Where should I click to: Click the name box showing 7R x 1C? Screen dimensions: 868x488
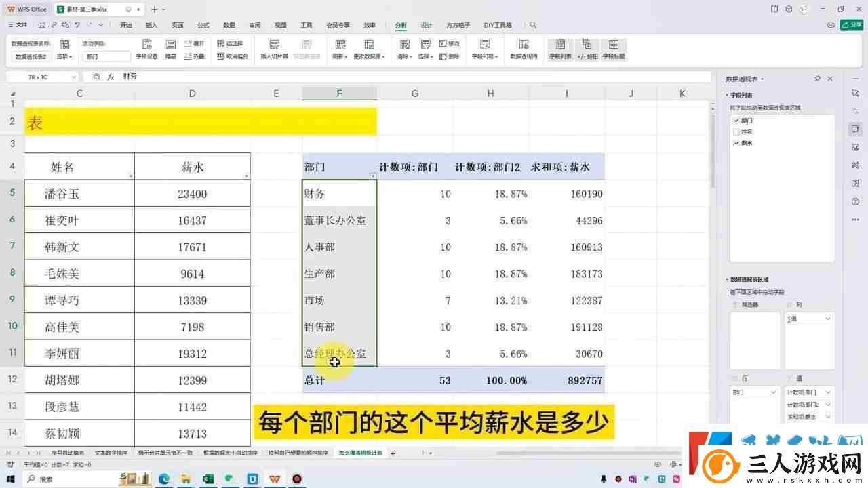coord(41,77)
